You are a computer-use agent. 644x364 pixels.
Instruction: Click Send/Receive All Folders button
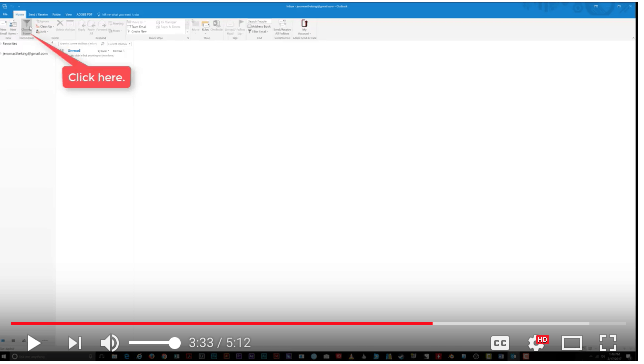(x=283, y=27)
